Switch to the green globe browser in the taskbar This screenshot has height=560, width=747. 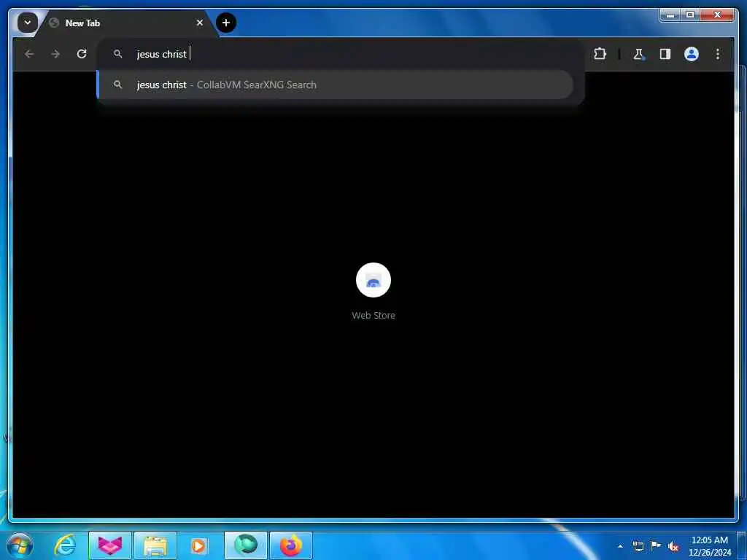click(246, 545)
